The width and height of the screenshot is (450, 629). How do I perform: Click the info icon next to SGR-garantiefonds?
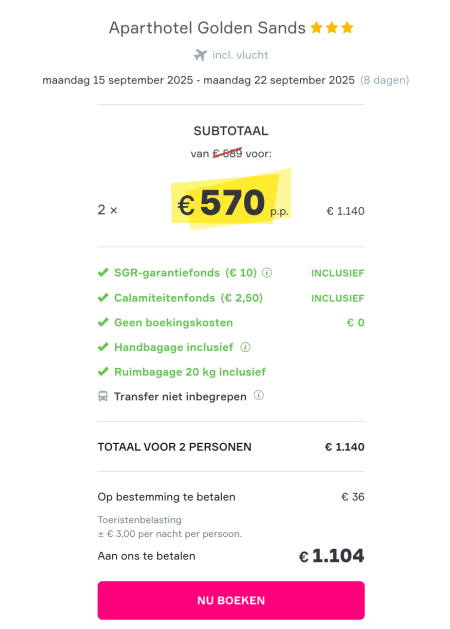(267, 273)
